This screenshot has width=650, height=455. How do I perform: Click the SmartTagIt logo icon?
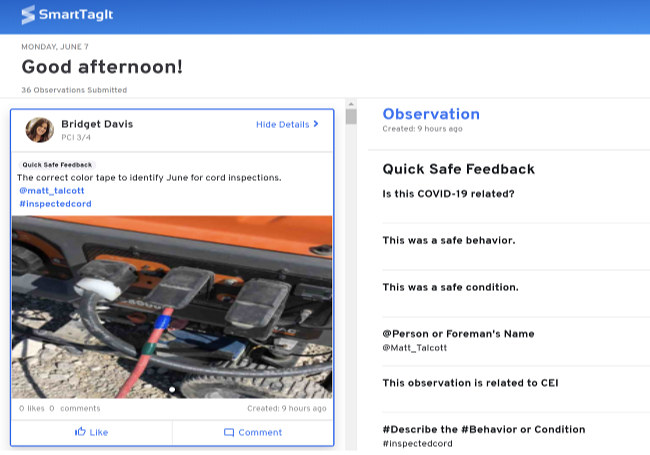tap(29, 15)
